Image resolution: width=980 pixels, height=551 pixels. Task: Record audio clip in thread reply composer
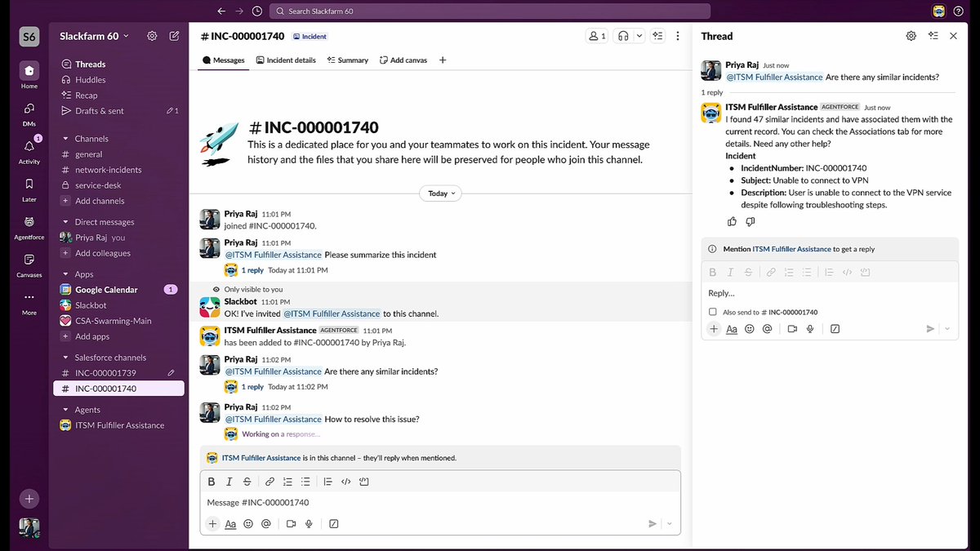810,329
